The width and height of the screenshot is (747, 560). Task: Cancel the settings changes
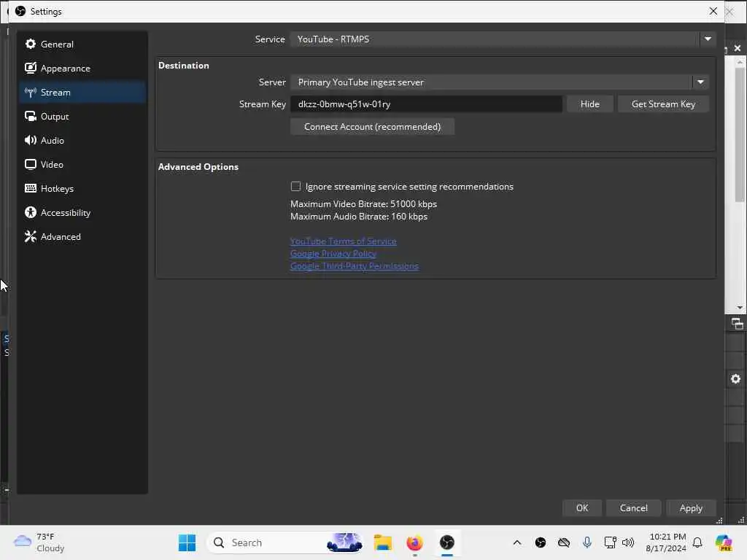(633, 508)
